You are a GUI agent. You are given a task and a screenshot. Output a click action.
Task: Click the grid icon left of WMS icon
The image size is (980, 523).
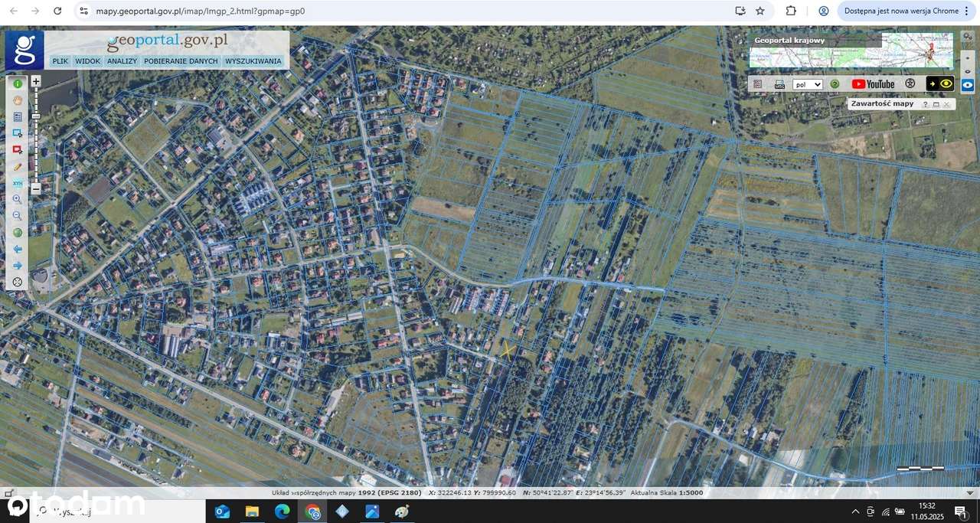coord(758,84)
